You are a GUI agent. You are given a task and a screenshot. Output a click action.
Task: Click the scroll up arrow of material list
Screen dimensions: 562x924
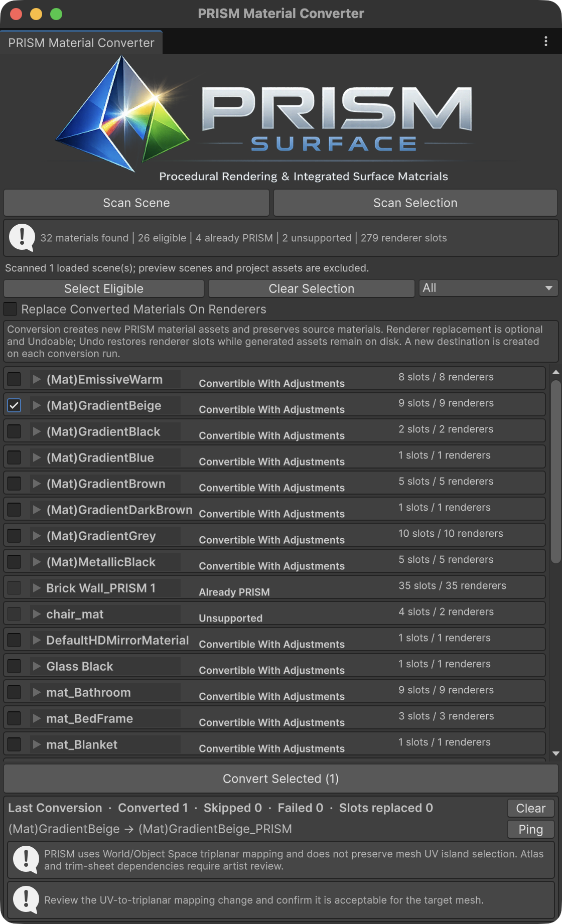pyautogui.click(x=555, y=372)
